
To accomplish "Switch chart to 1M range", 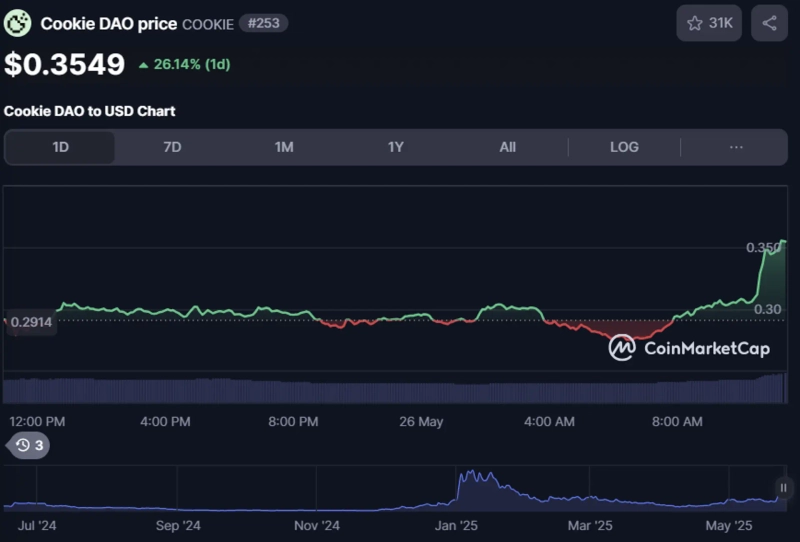I will pos(284,147).
